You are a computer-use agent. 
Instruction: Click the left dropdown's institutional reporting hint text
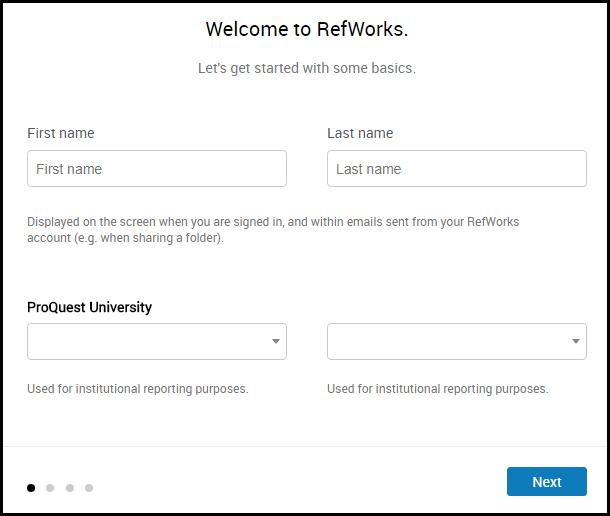(x=138, y=389)
